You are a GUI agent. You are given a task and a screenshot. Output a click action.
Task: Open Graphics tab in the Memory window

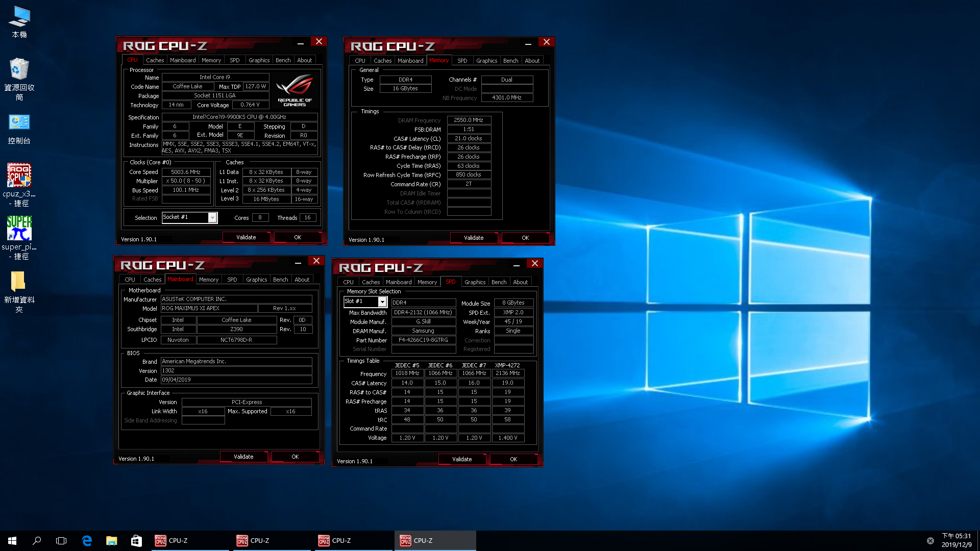point(486,61)
